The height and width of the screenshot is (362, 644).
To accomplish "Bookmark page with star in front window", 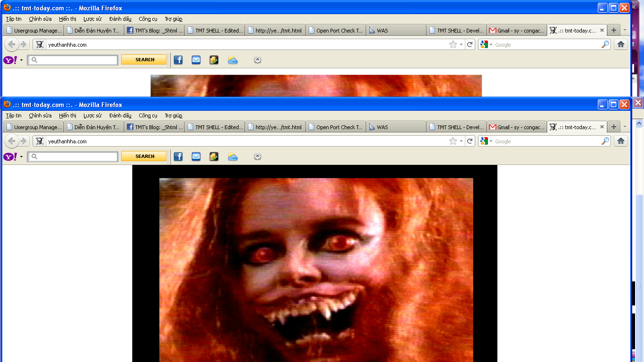I will click(x=453, y=141).
